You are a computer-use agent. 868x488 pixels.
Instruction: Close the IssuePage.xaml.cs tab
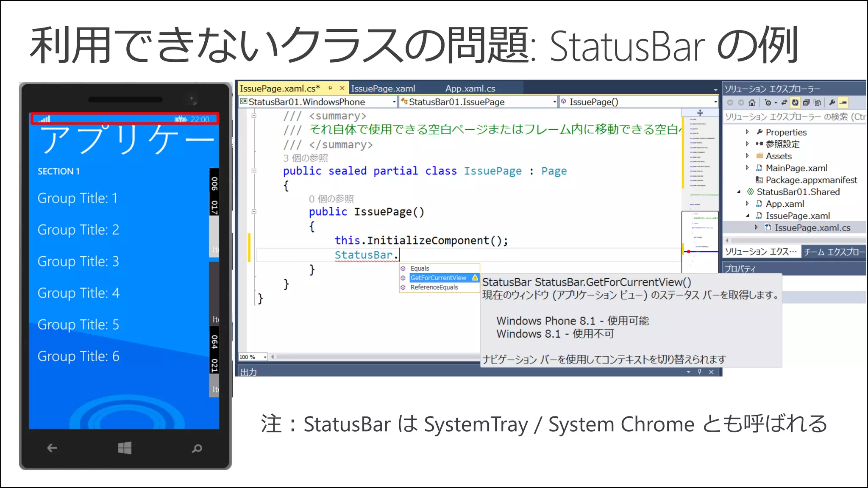point(342,88)
